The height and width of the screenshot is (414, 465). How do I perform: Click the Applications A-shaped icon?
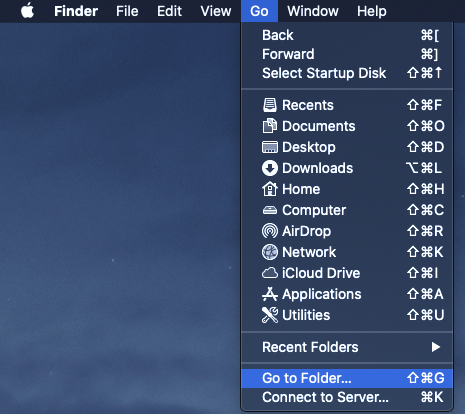click(x=269, y=294)
